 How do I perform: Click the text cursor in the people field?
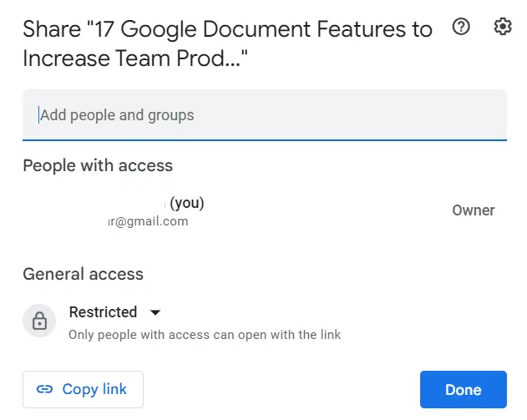[38, 115]
